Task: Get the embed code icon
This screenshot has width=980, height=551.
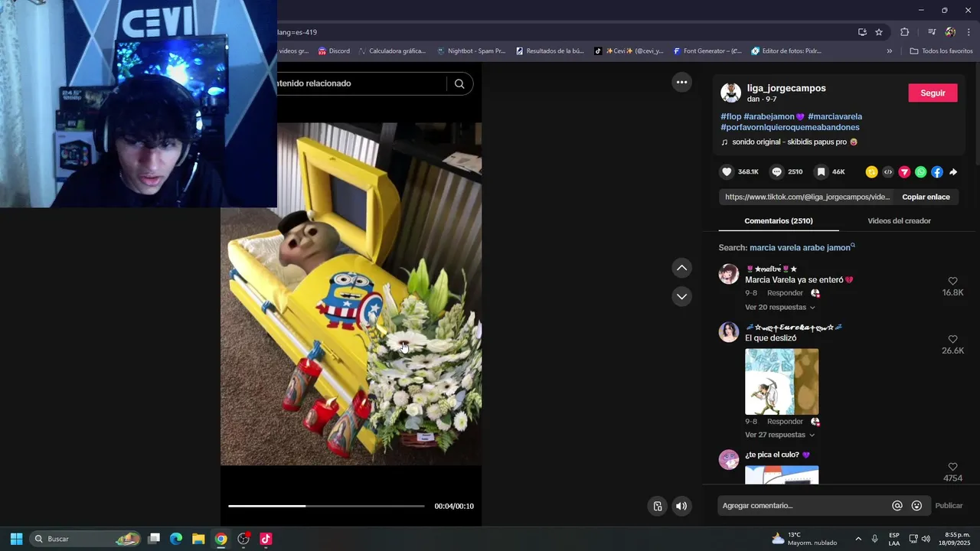Action: point(888,172)
